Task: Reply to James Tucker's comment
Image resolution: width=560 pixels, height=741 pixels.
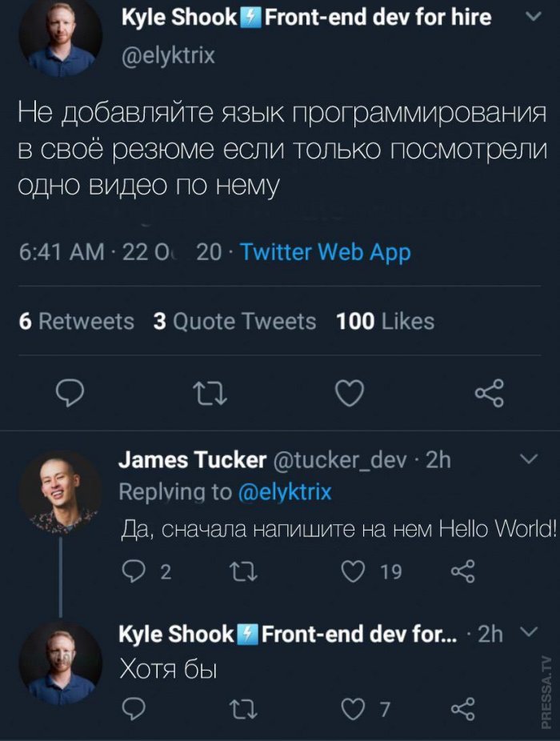Action: pyautogui.click(x=134, y=571)
